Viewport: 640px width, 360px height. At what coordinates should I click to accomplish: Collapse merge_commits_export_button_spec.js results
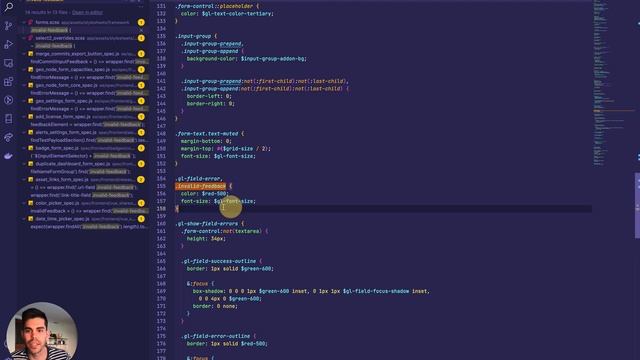[x=24, y=54]
